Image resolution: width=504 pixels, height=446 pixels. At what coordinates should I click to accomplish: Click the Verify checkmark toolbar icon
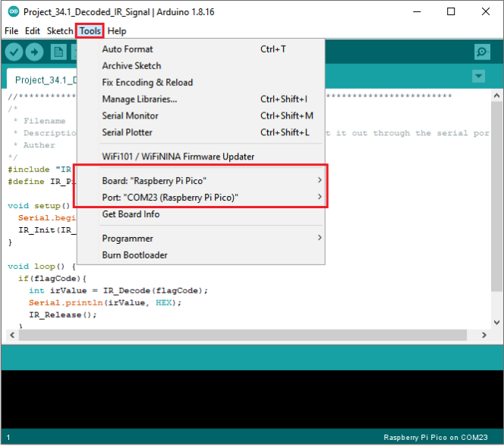click(x=14, y=52)
